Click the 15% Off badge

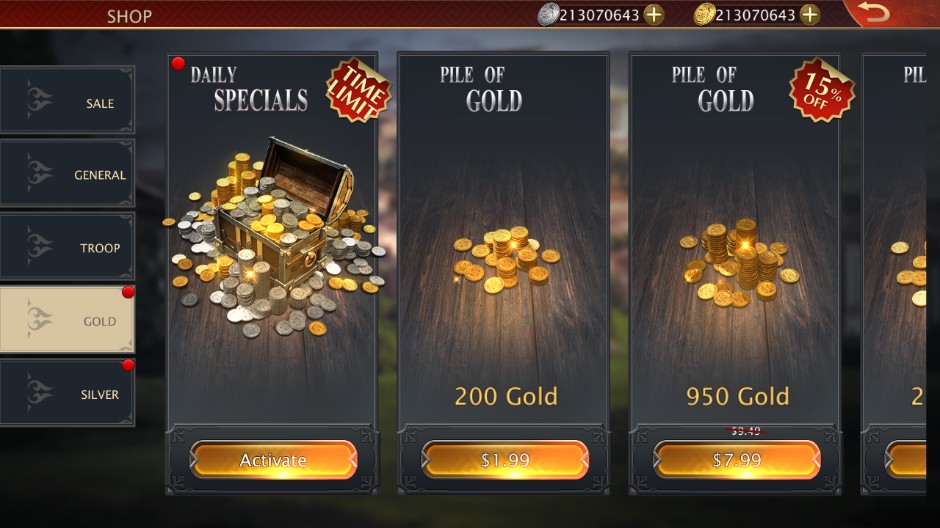[822, 90]
